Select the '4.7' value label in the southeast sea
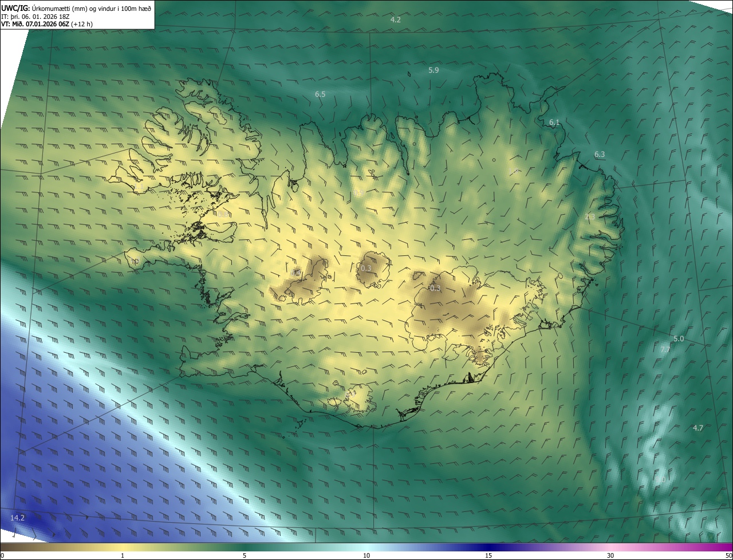733x560 pixels. 698,428
